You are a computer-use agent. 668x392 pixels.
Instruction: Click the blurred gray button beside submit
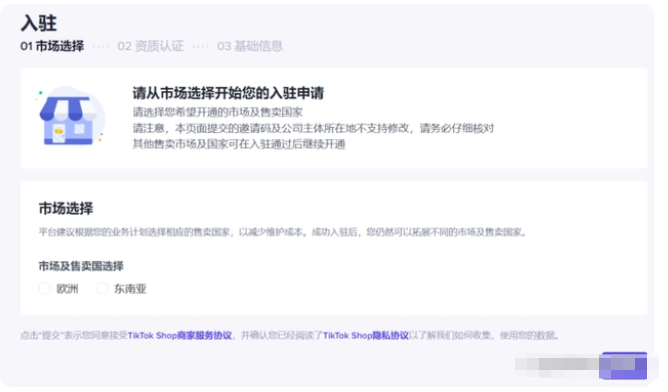pyautogui.click(x=556, y=365)
